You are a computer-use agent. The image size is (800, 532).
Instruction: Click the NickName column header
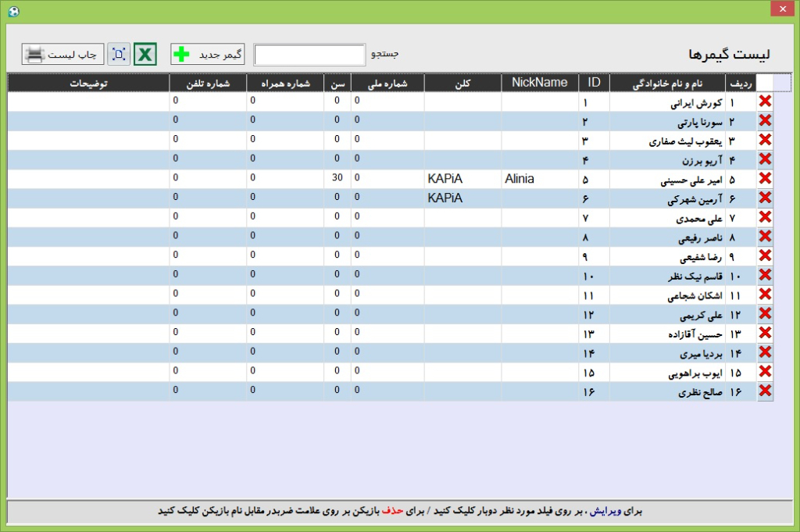click(x=540, y=82)
